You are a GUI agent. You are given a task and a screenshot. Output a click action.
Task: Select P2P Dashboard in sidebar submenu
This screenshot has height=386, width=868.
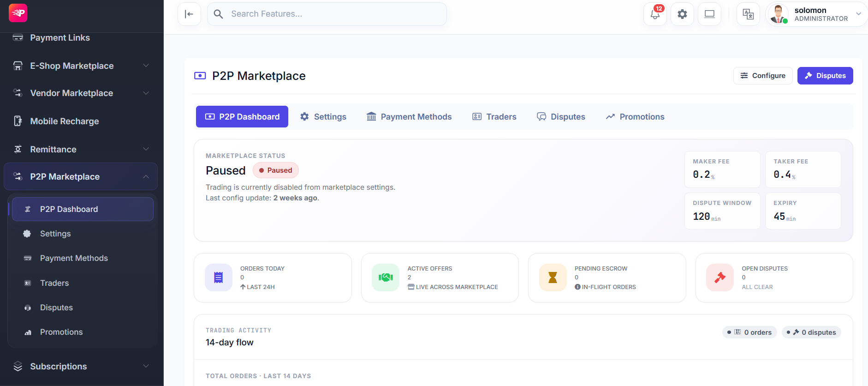(x=83, y=209)
